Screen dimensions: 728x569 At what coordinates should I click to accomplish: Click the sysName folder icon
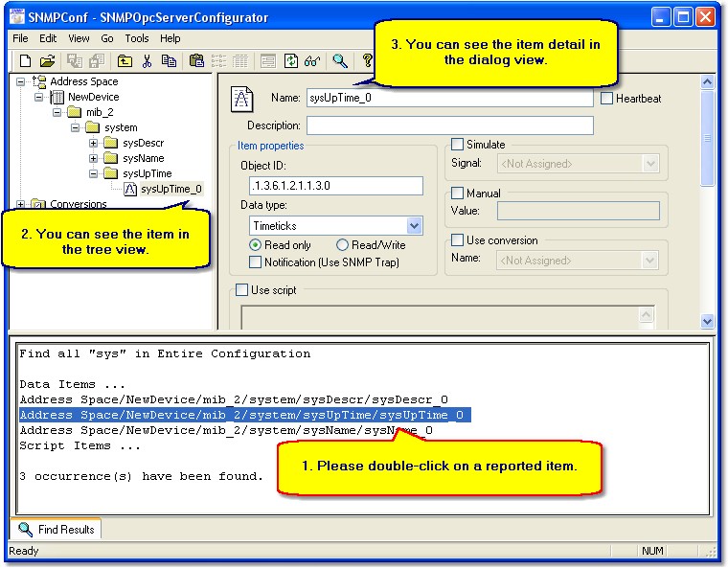tap(110, 158)
